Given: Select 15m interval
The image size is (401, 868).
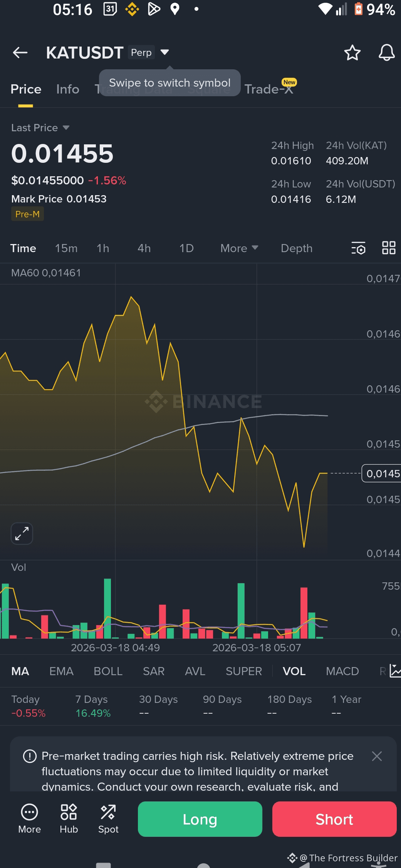Looking at the screenshot, I should coord(66,248).
